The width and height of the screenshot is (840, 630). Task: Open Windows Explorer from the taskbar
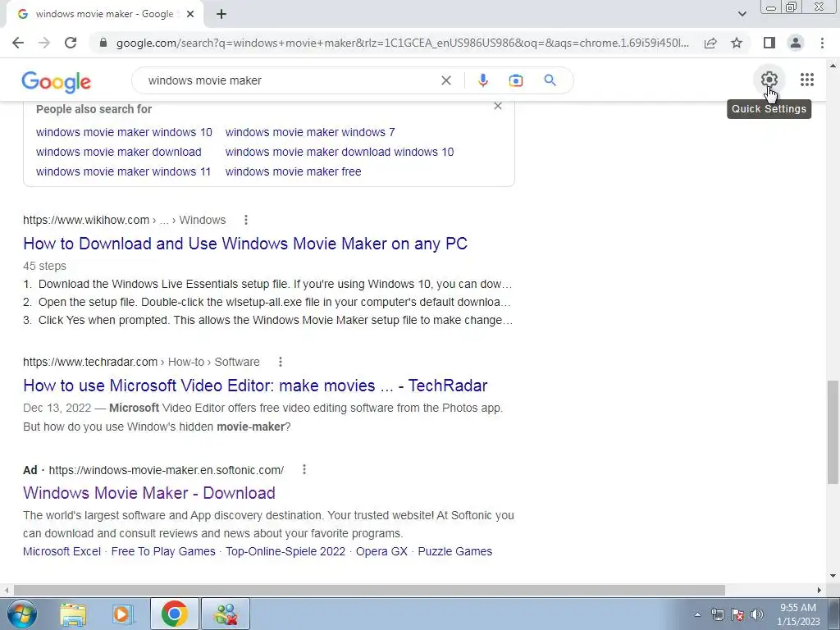point(73,614)
